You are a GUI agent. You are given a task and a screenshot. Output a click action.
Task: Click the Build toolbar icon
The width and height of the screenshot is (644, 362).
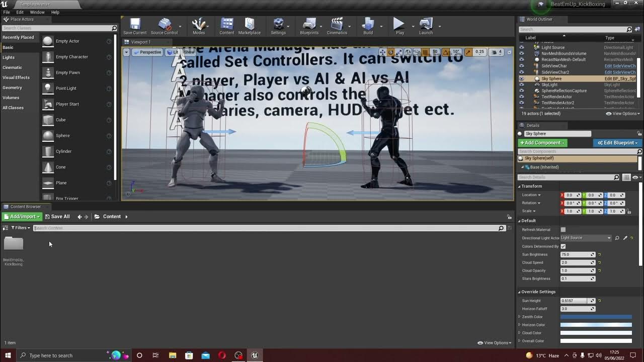368,26
